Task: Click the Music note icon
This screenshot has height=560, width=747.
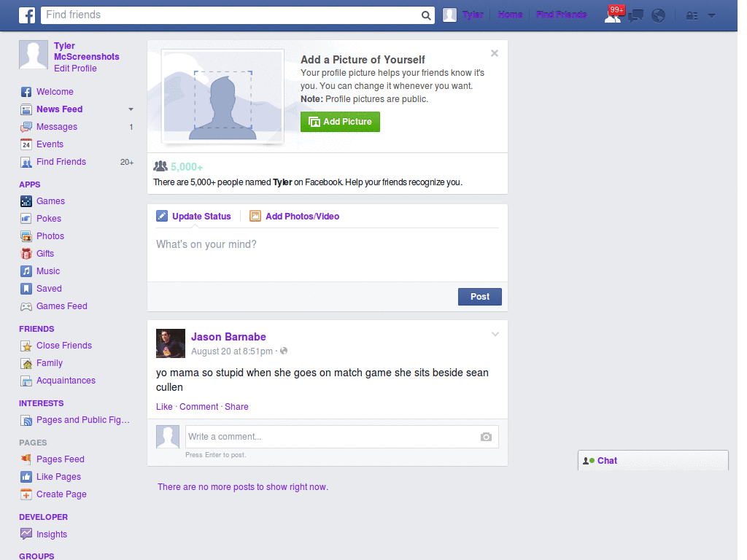Action: 26,271
